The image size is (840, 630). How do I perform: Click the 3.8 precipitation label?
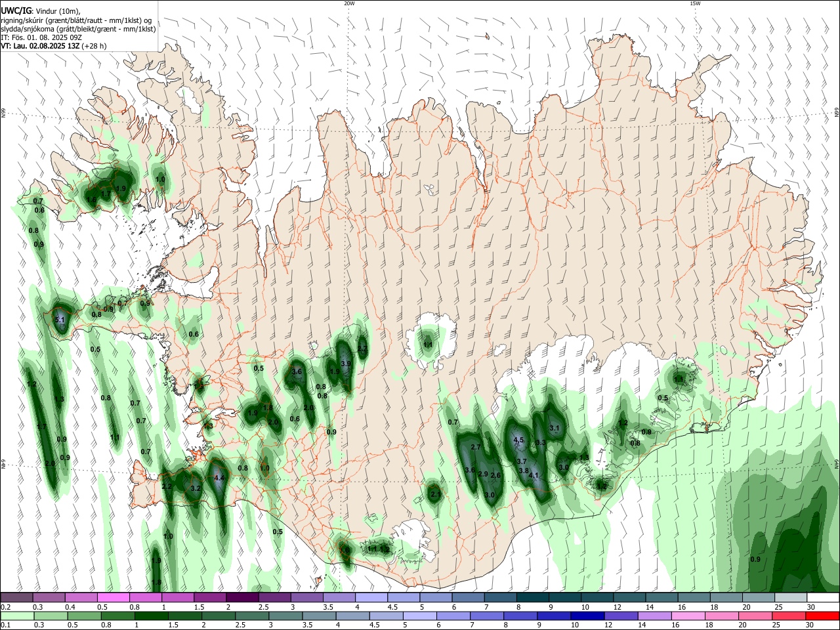[524, 471]
